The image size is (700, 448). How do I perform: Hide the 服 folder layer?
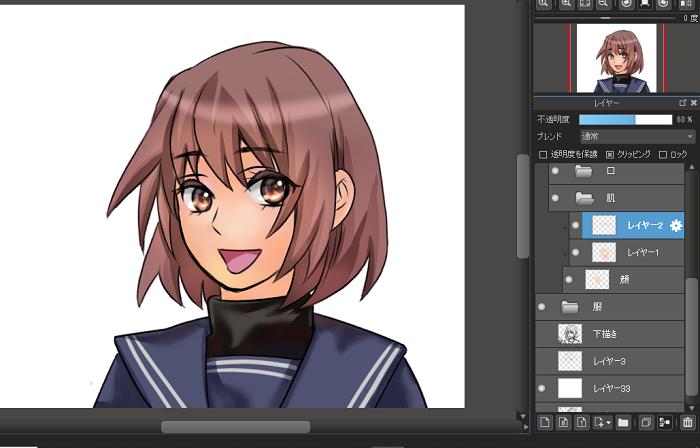(x=541, y=306)
